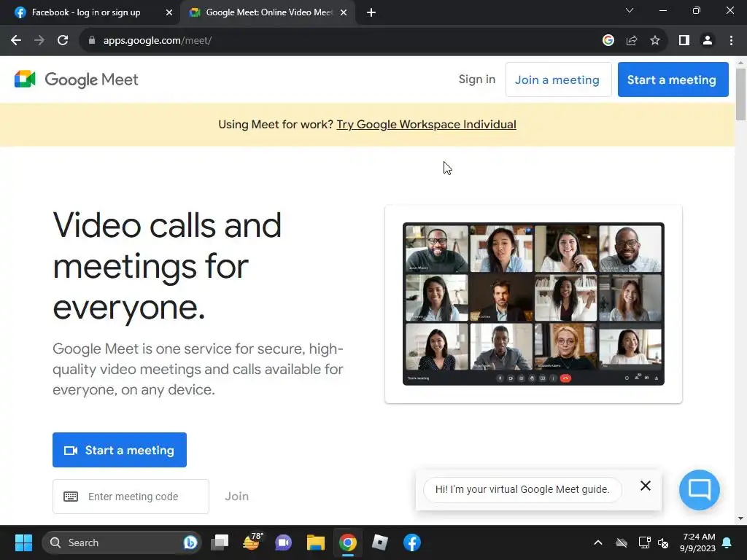Open the tab search chevron
Viewport: 747px width, 560px height.
(630, 10)
